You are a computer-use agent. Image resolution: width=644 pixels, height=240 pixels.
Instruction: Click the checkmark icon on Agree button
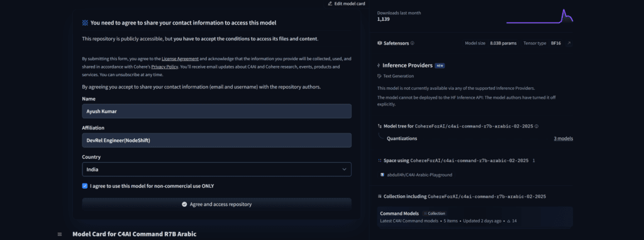coord(184,204)
